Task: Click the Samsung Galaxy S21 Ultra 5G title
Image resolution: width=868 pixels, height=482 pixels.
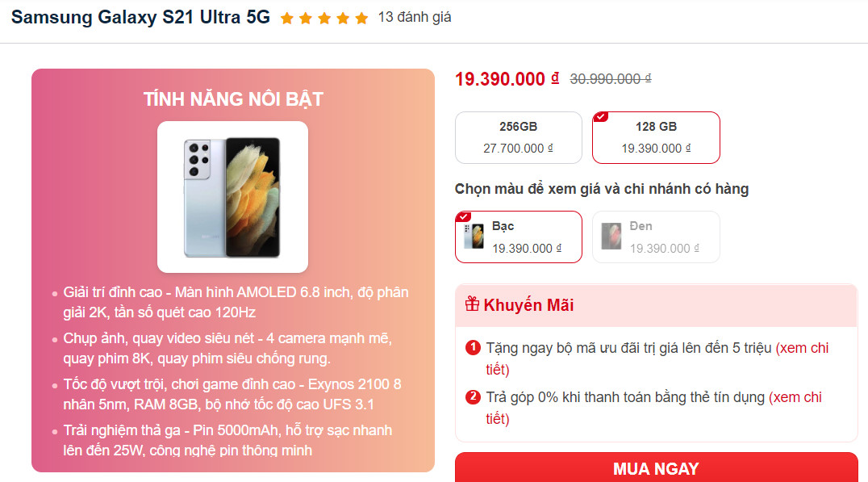Action: pos(140,17)
